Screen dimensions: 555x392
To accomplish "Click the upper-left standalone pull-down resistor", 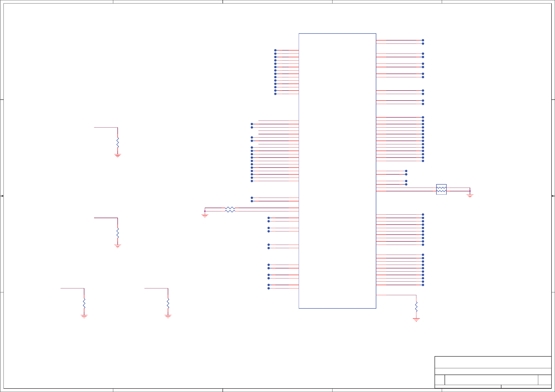I will click(118, 142).
